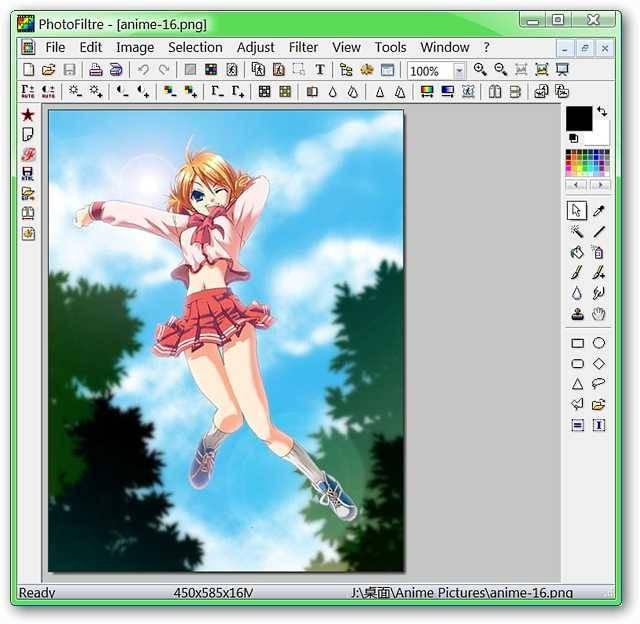Click the Print icon in toolbar

coord(96,70)
